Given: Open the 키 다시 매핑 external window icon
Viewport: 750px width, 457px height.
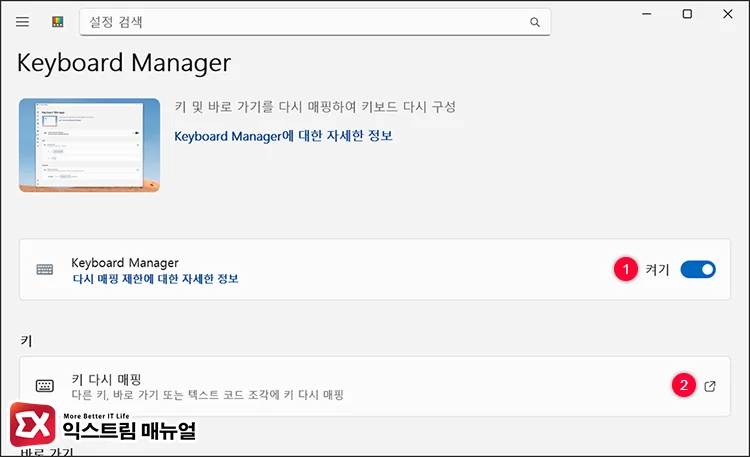Looking at the screenshot, I should [x=710, y=386].
